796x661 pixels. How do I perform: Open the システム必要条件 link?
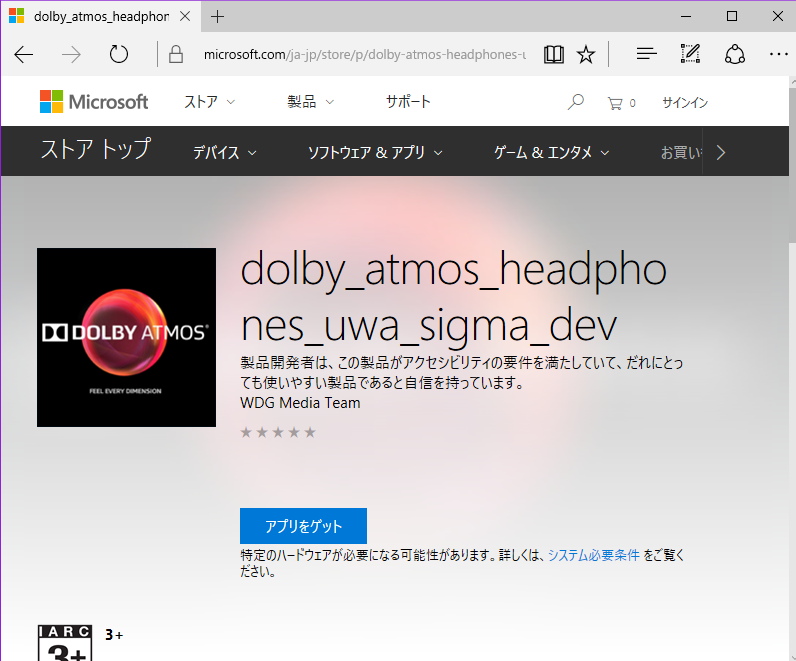[593, 555]
